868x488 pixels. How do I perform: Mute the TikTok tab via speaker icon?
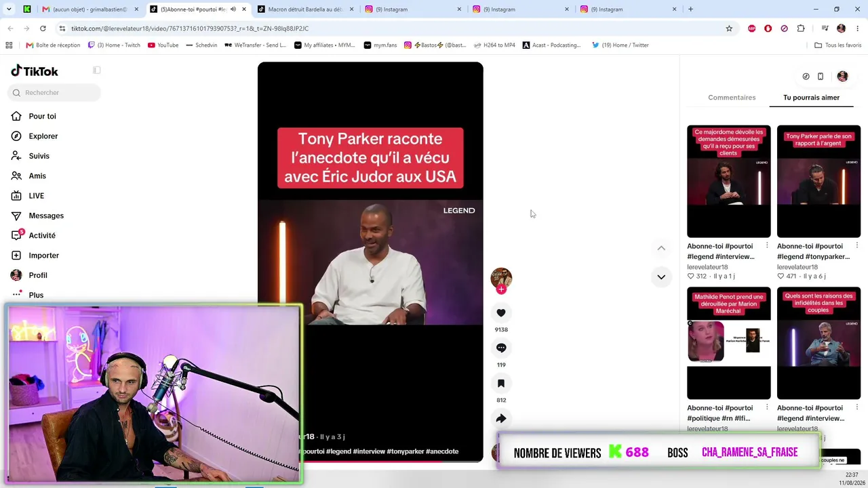coord(233,9)
